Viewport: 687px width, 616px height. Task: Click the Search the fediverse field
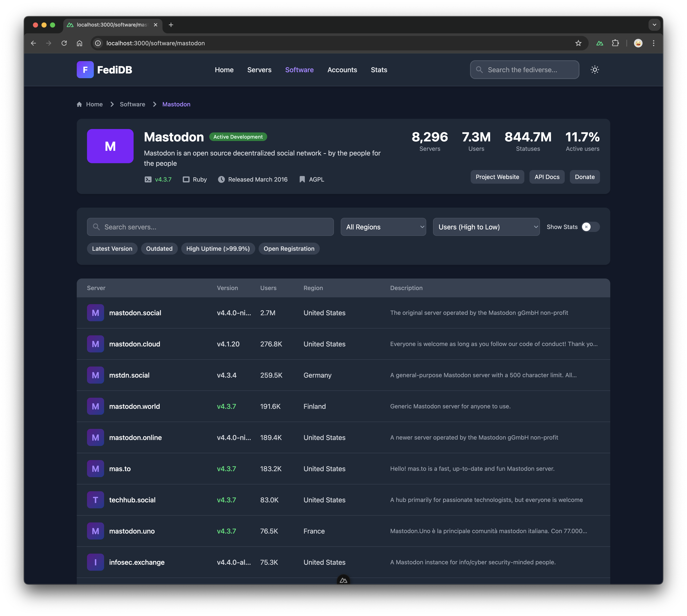pos(524,70)
